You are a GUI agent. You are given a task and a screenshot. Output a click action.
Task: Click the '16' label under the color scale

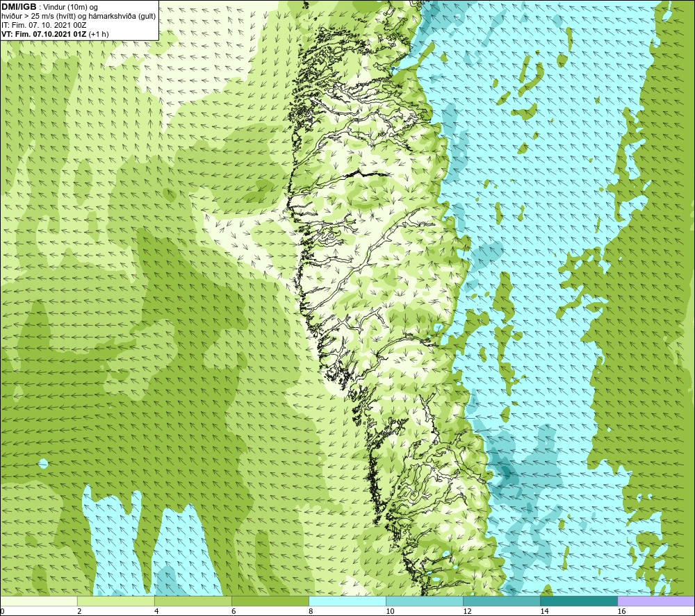click(621, 612)
